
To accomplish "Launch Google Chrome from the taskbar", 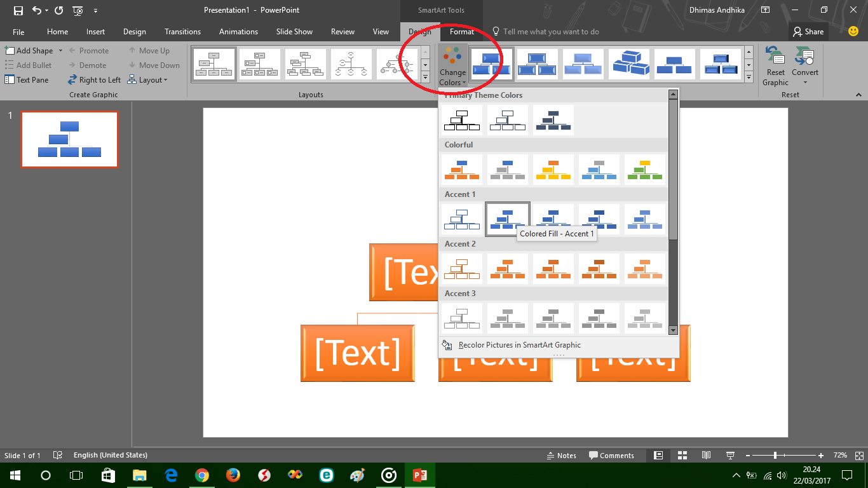I will pos(202,475).
